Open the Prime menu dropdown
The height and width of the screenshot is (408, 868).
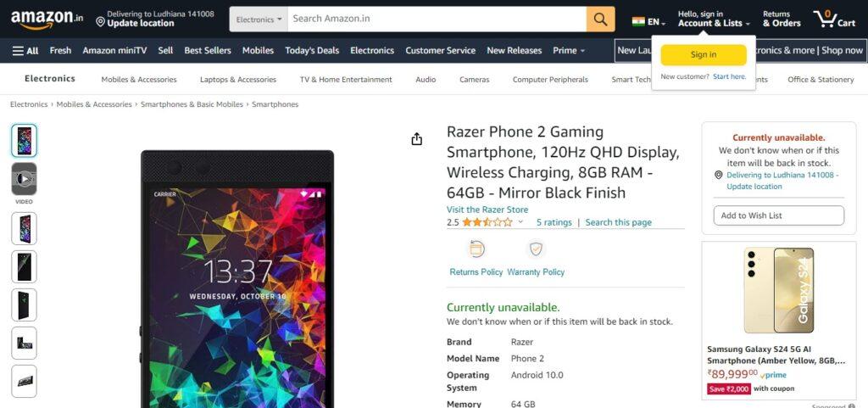pyautogui.click(x=569, y=50)
